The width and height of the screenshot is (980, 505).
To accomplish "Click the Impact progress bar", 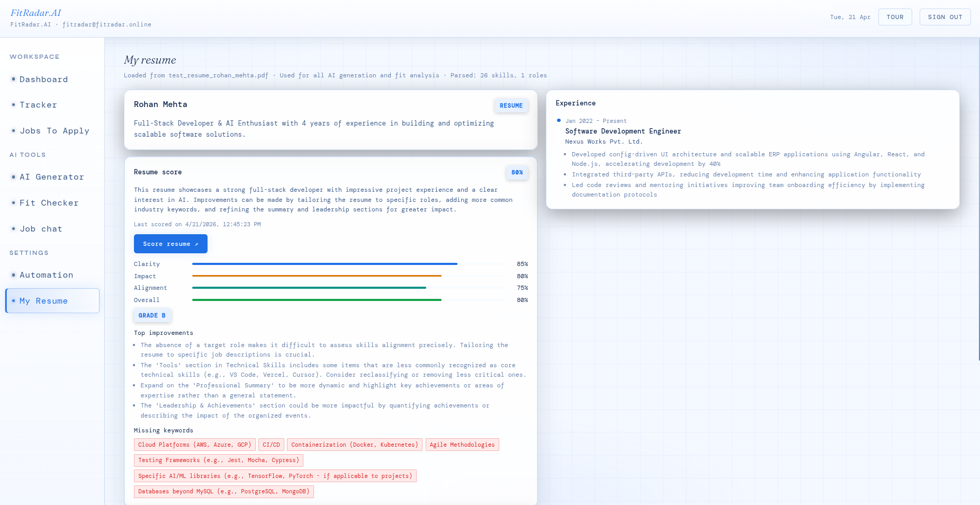I will [348, 276].
